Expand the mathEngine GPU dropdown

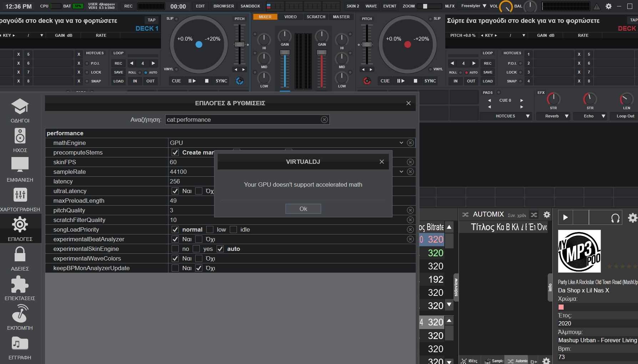coord(401,143)
